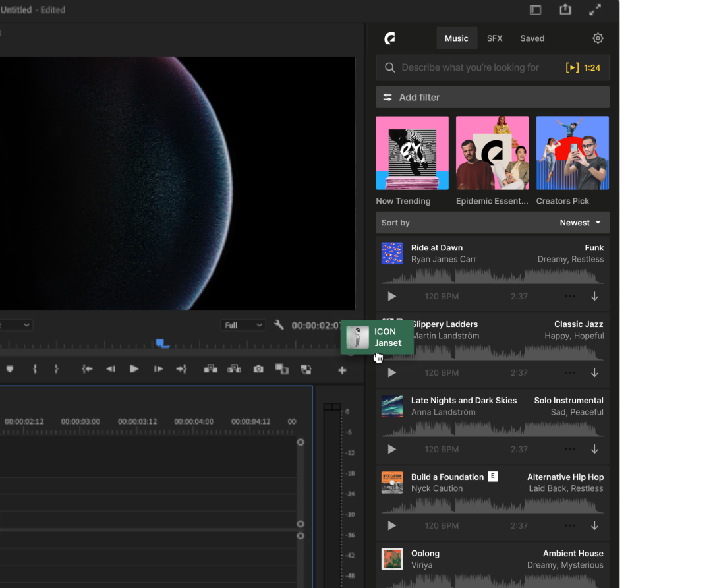Mark an in point with the { icon
This screenshot has width=717, height=588.
click(34, 369)
